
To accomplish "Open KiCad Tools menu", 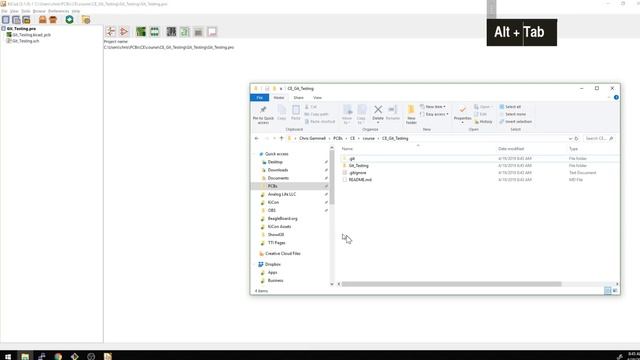I will (x=26, y=11).
